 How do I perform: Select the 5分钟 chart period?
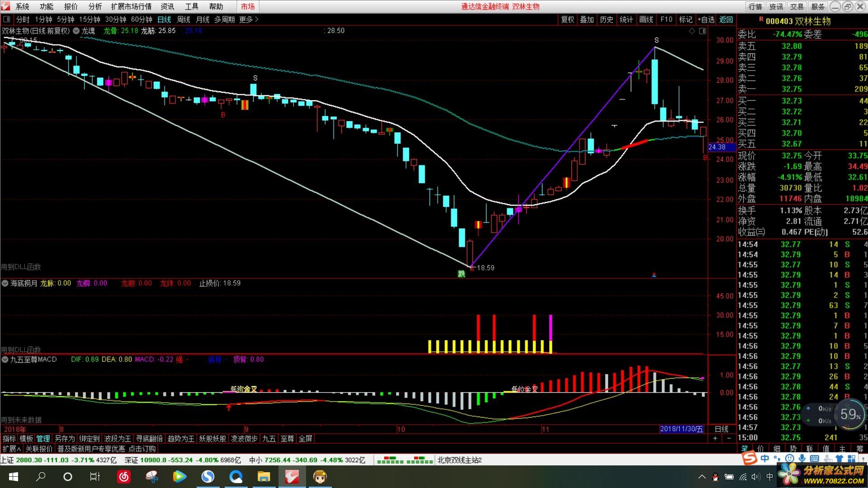[x=66, y=19]
